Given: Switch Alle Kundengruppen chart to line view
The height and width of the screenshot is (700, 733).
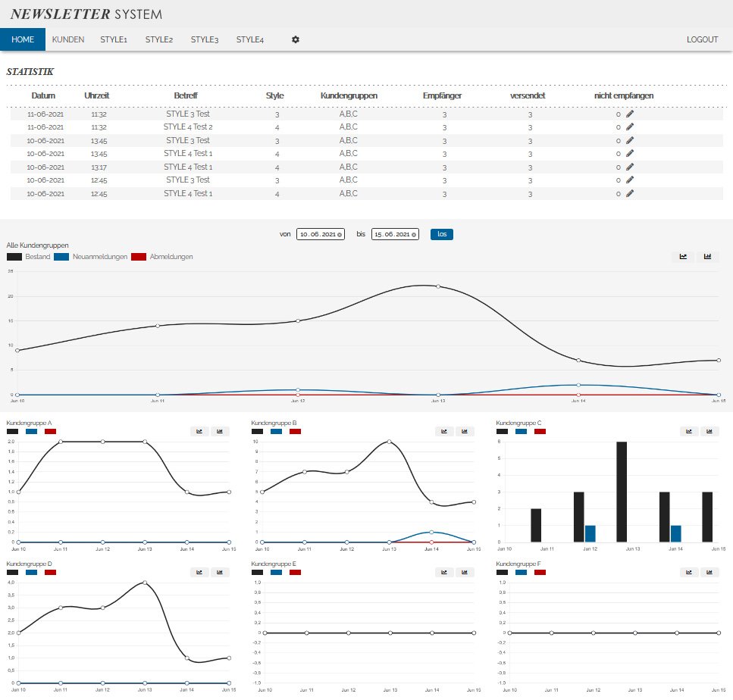Looking at the screenshot, I should click(x=683, y=257).
